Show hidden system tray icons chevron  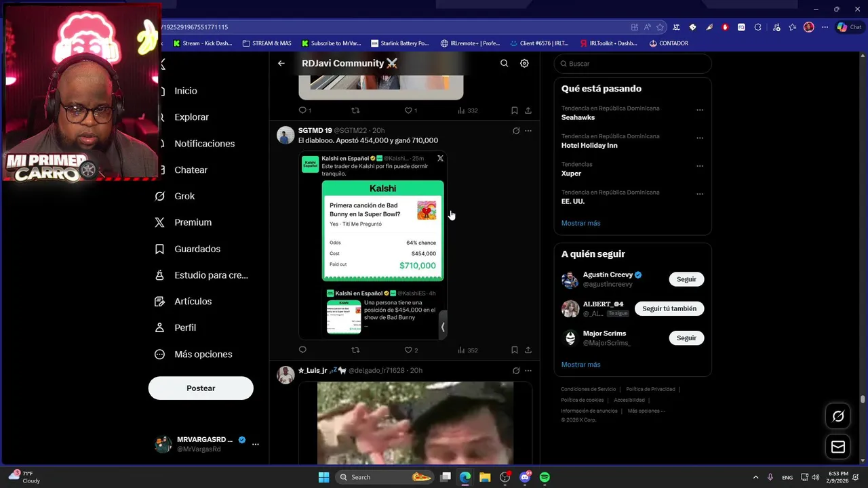pos(755,477)
